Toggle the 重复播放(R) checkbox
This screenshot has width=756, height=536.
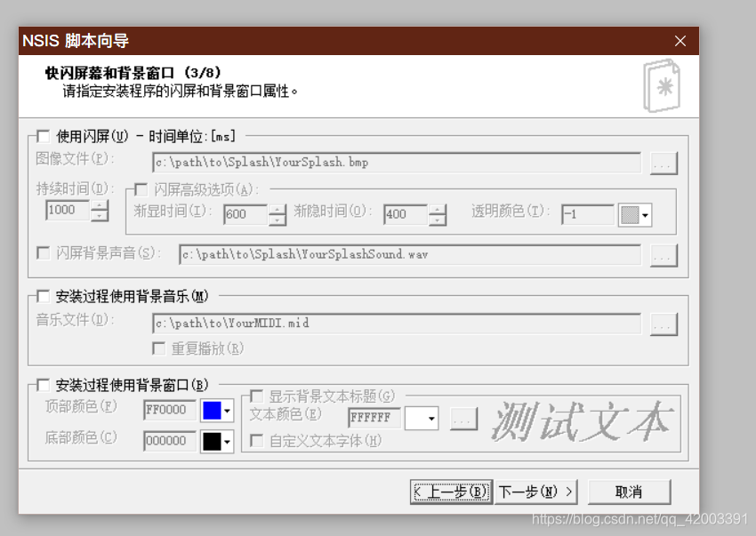158,348
